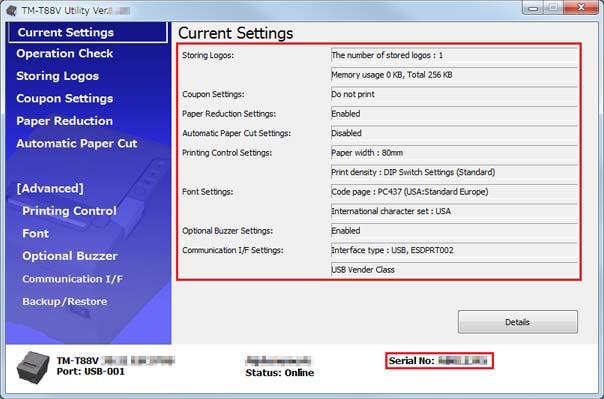Open the Backup/Restore page
Image resolution: width=604 pixels, height=399 pixels.
64,302
